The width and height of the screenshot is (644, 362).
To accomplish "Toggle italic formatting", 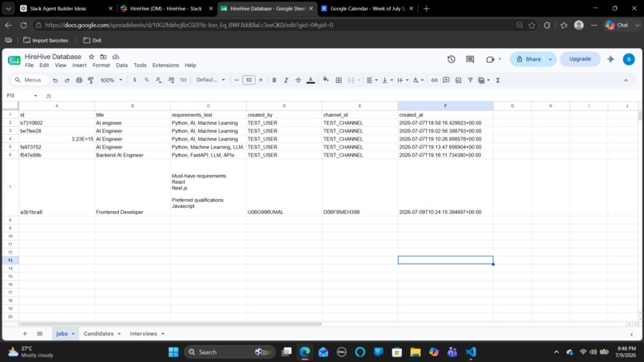I will pos(286,80).
